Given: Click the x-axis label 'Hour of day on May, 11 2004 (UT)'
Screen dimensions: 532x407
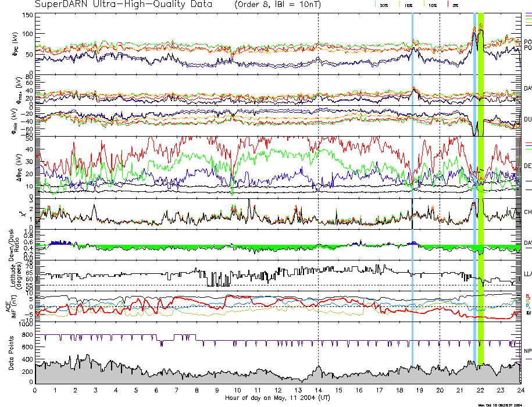Looking at the screenshot, I should click(x=277, y=398).
